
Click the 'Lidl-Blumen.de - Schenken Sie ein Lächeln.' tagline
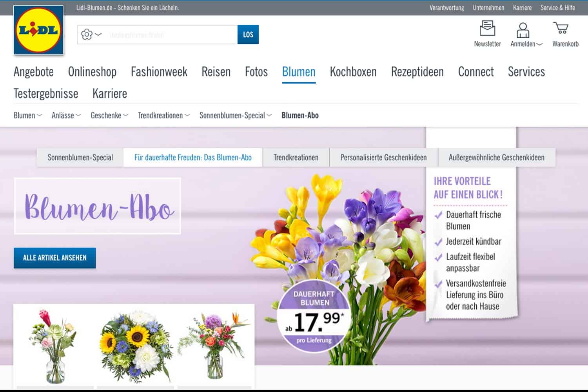pos(127,8)
